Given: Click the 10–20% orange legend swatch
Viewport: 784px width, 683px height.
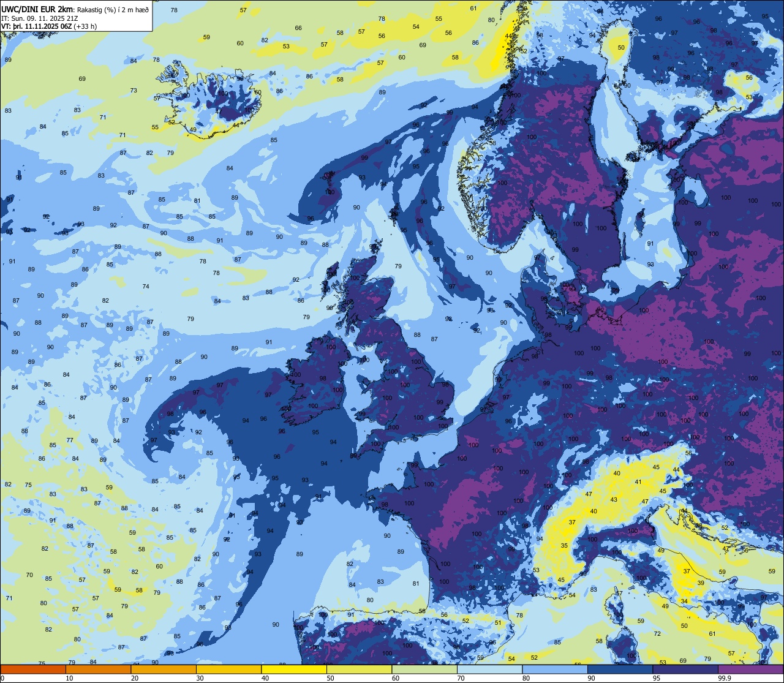Looking at the screenshot, I should [x=99, y=669].
